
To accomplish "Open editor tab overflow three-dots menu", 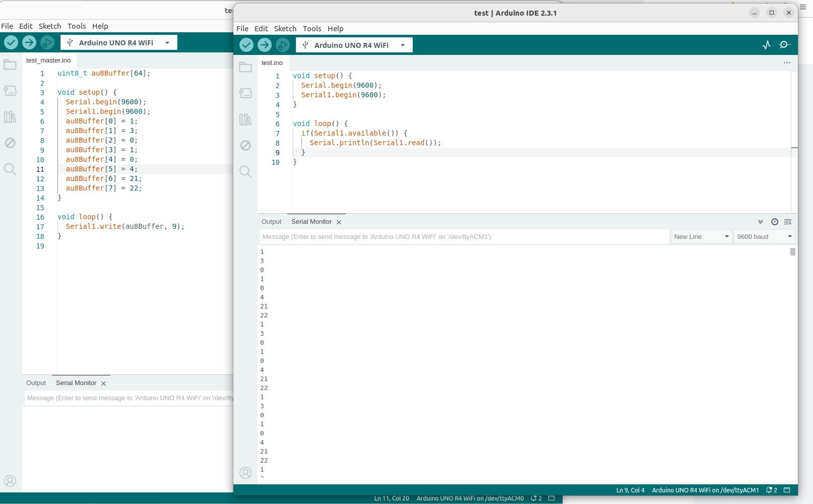I will [x=787, y=62].
